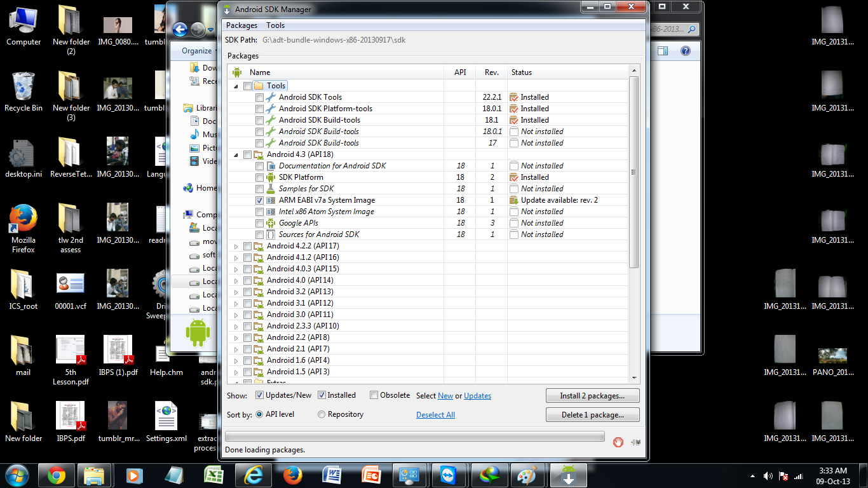Click the Sources for Android SDK icon

pos(271,234)
